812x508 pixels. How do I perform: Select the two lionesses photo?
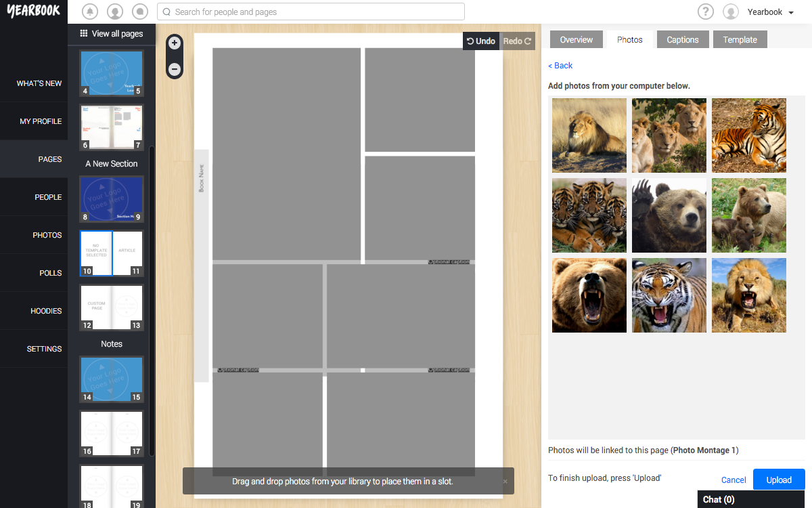(x=669, y=135)
